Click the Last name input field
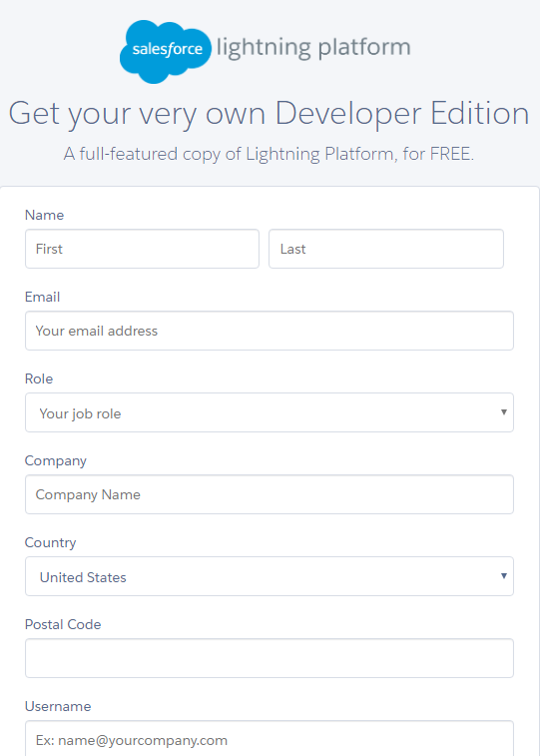Image resolution: width=540 pixels, height=756 pixels. 386,249
